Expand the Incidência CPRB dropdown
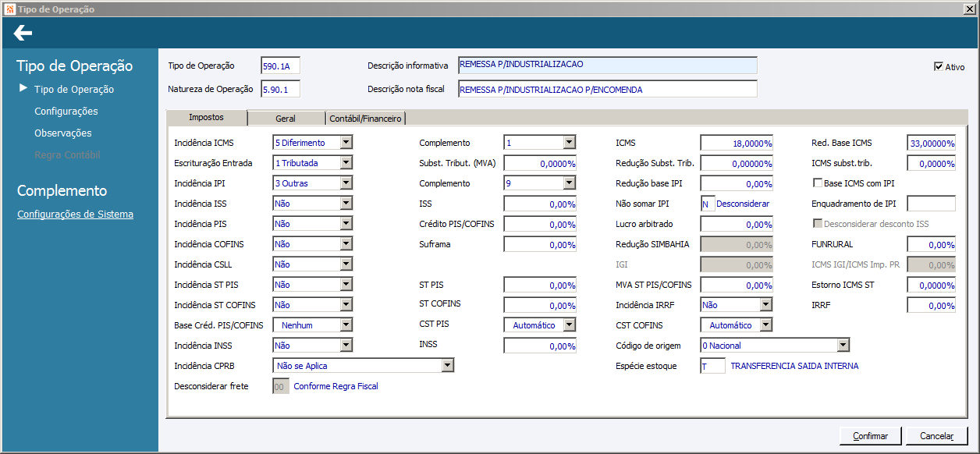 (x=447, y=365)
